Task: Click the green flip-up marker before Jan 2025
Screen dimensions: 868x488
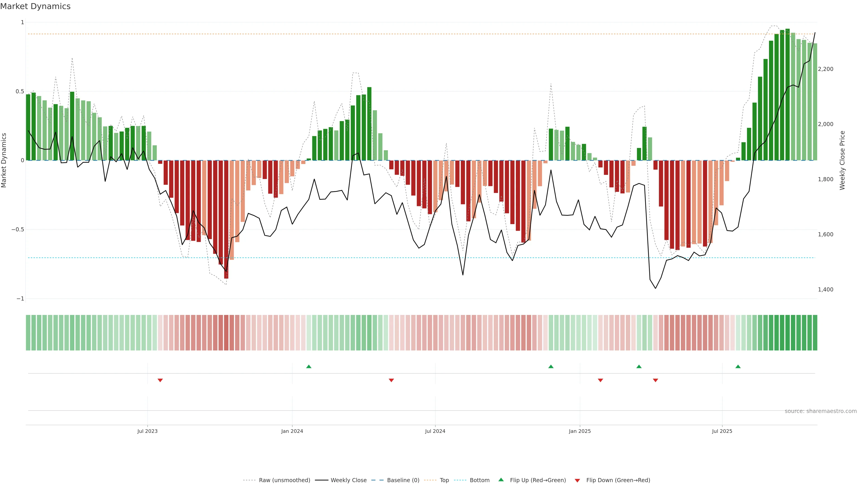Action: coord(551,366)
